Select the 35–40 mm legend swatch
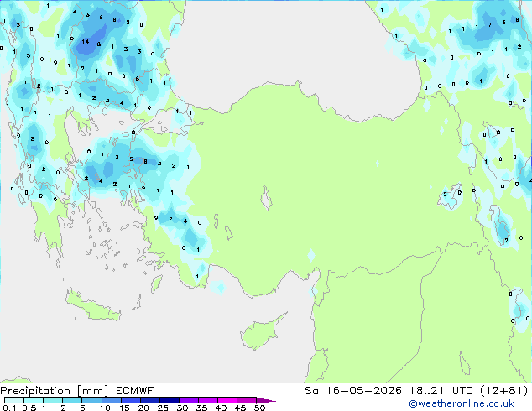Screen dimensions: 532x411 (x=208, y=400)
